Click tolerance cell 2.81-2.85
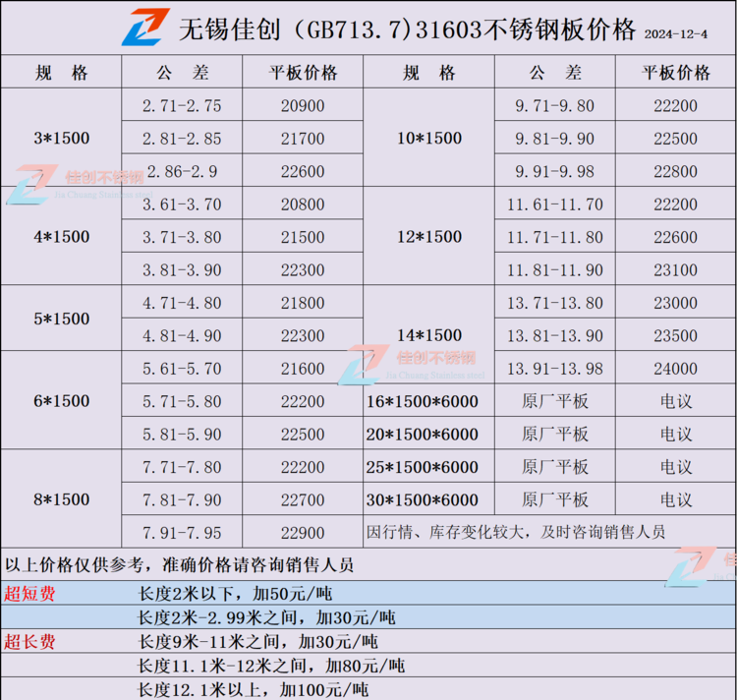The height and width of the screenshot is (700, 737). tap(182, 139)
